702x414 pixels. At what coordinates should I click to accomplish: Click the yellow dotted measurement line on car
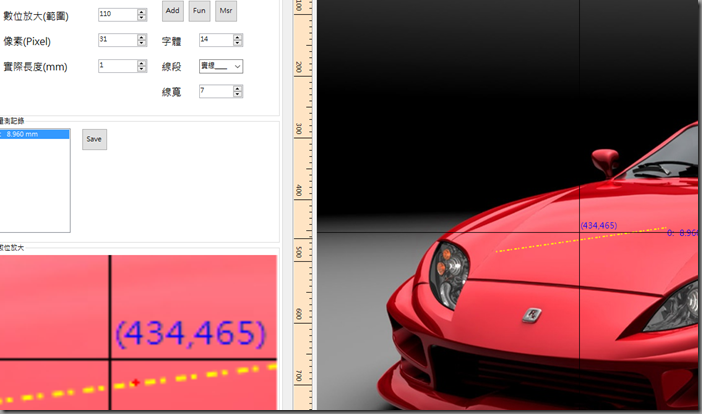tap(581, 239)
